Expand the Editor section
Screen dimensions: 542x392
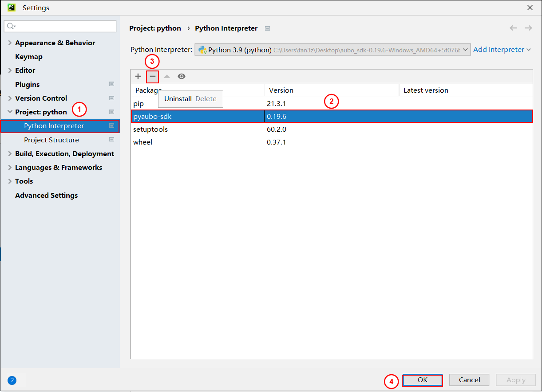(10, 70)
